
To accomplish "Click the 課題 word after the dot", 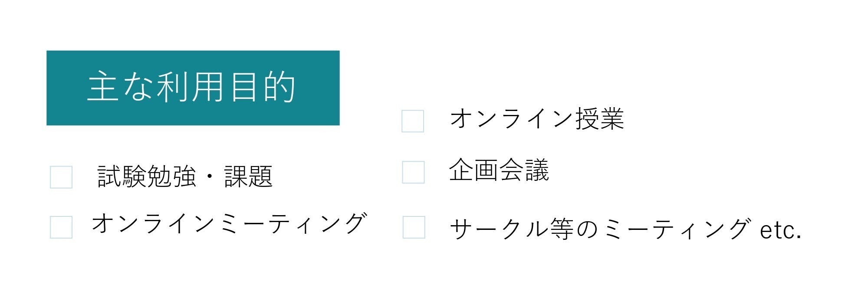I will tap(248, 177).
